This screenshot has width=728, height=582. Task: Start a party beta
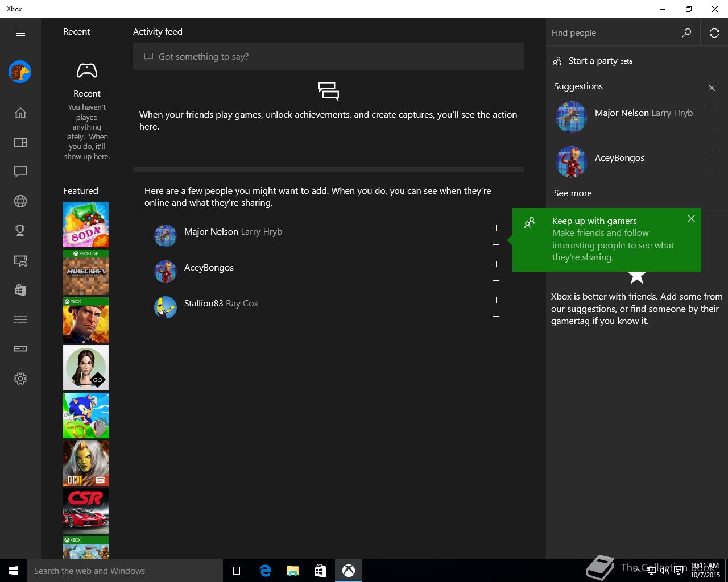point(592,61)
